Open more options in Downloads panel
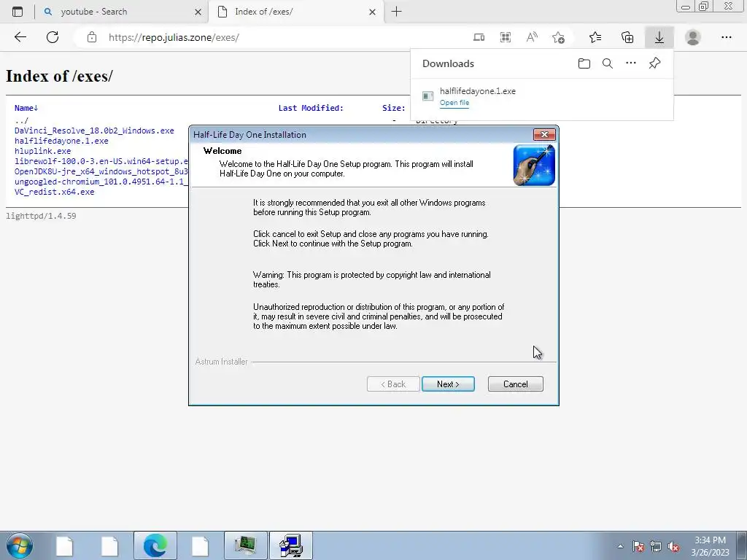This screenshot has width=747, height=560. click(631, 63)
